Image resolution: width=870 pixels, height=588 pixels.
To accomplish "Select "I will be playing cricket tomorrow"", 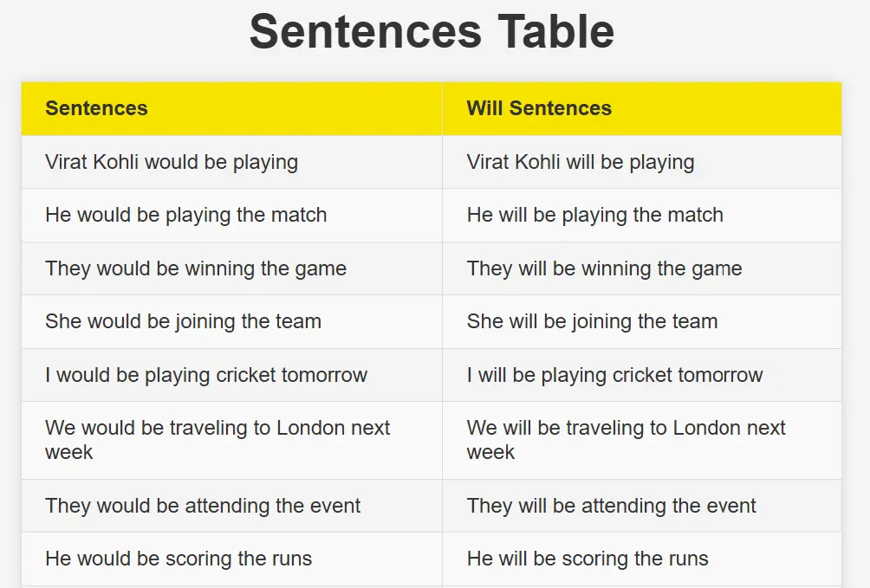I will point(615,375).
